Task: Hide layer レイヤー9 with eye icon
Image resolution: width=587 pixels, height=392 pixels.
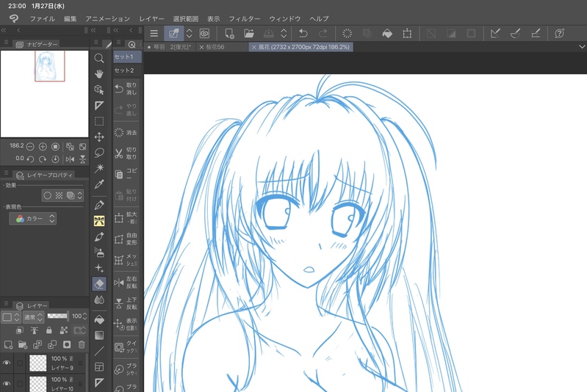Action: tap(7, 363)
